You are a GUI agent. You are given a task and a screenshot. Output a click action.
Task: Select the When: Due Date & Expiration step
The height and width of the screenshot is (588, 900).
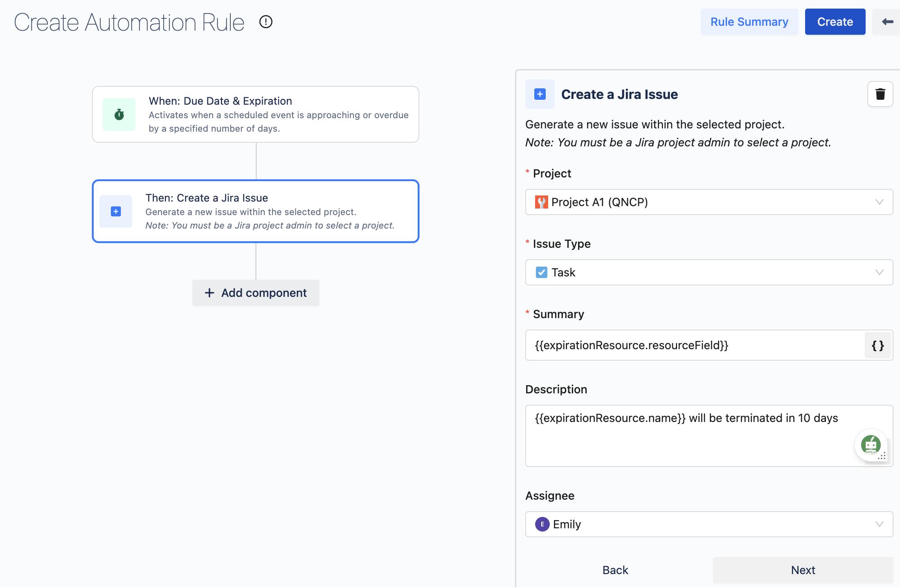click(256, 114)
